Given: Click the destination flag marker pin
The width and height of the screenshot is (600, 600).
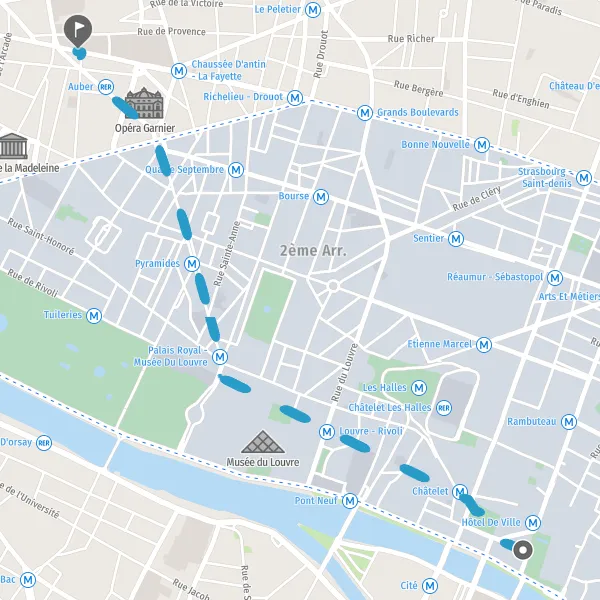Looking at the screenshot, I should pyautogui.click(x=78, y=31).
